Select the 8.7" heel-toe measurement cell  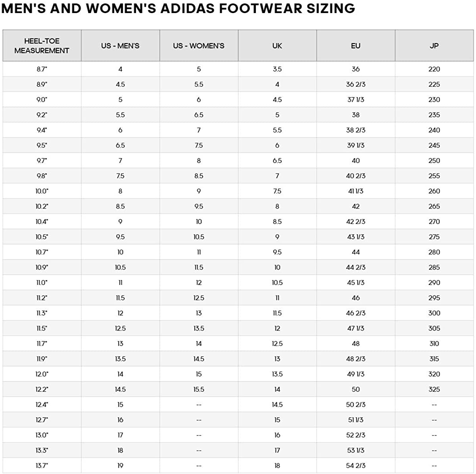click(x=42, y=69)
